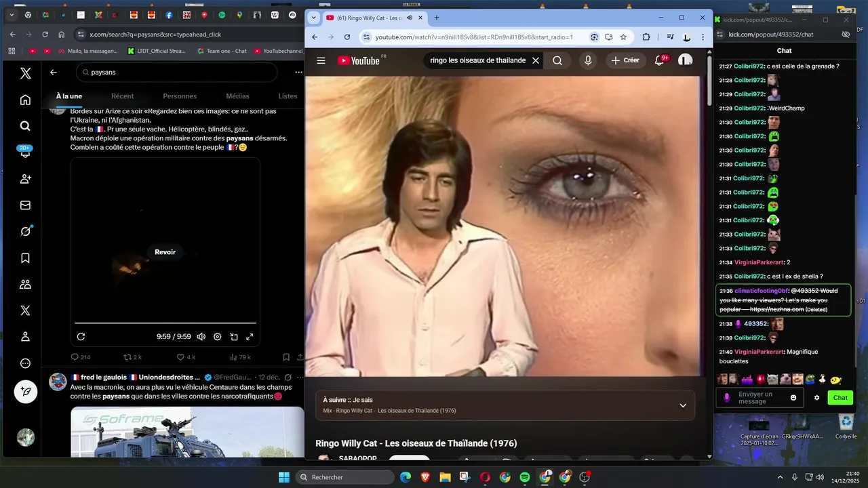868x488 pixels.
Task: Open YouTube hamburger guide menu
Action: tap(321, 60)
